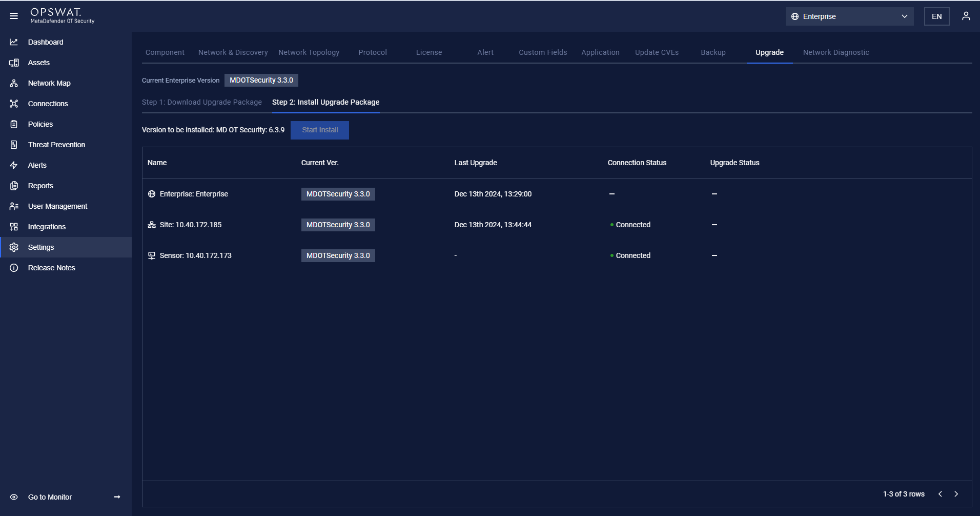Click the Connection Status column header
The height and width of the screenshot is (516, 980).
(637, 163)
